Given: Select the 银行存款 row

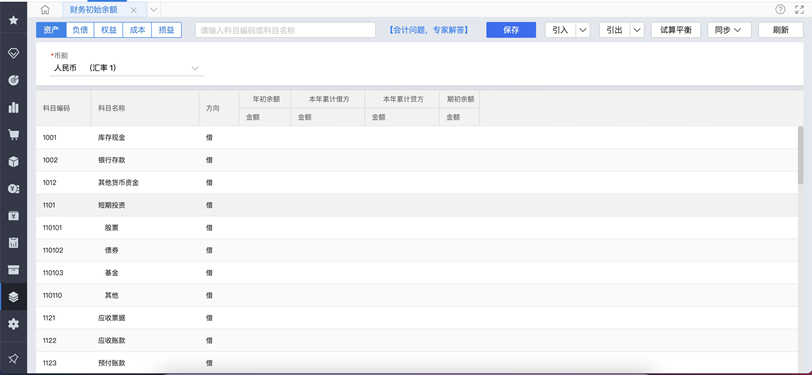Looking at the screenshot, I should pos(417,160).
